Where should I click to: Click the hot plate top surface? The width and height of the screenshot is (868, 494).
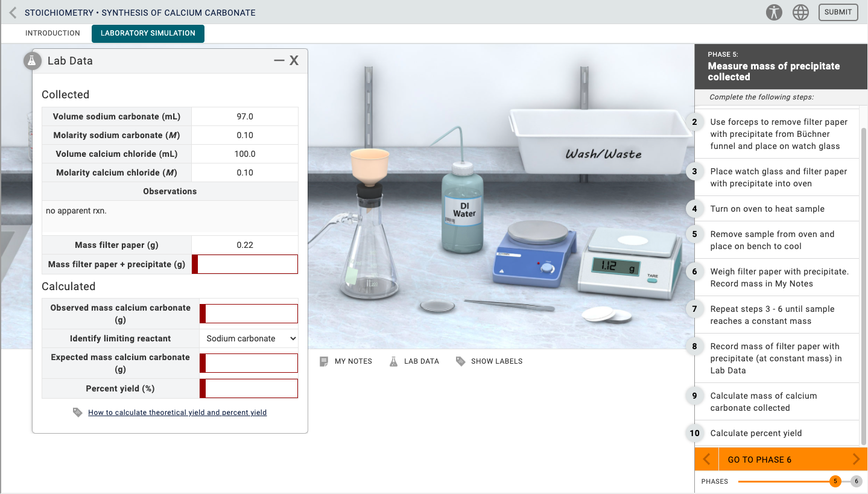[537, 232]
